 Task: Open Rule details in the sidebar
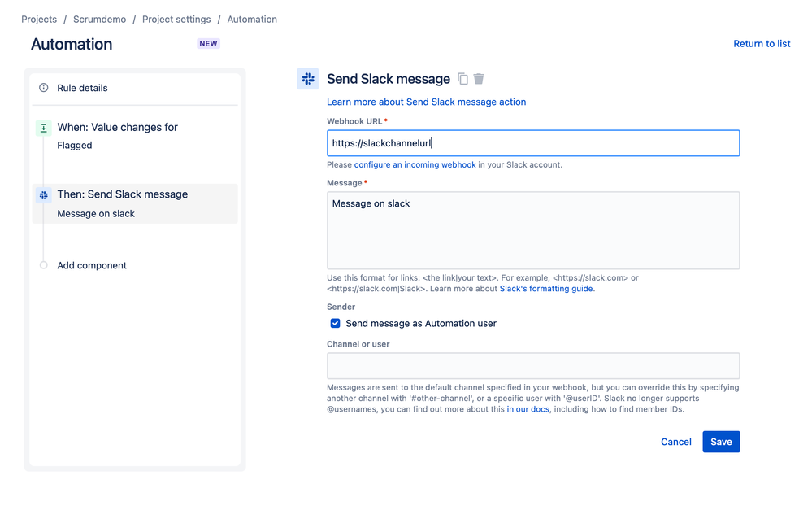[x=82, y=88]
